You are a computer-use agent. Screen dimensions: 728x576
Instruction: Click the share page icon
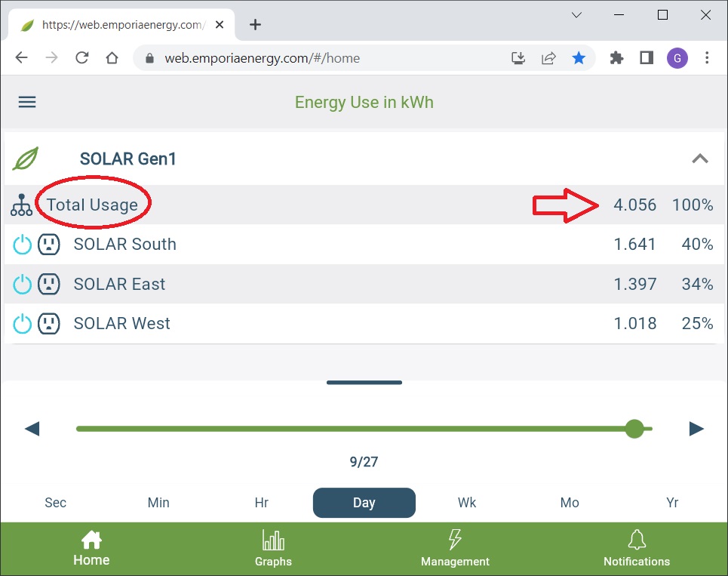(548, 58)
